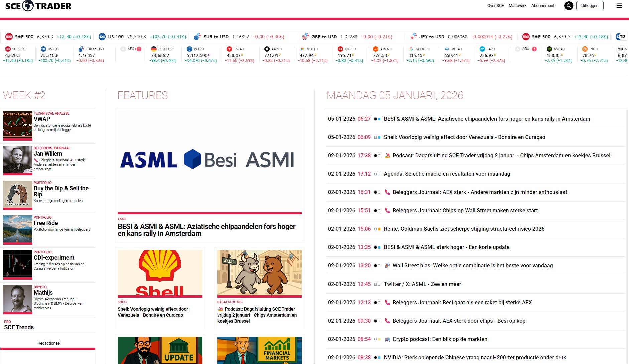Click the red warning icon beside AEX
The image size is (629, 364).
(139, 49)
